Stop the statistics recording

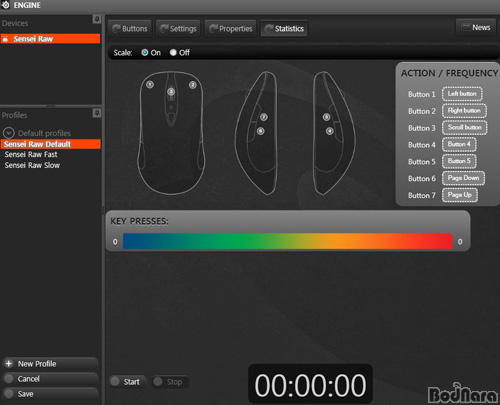click(x=170, y=382)
